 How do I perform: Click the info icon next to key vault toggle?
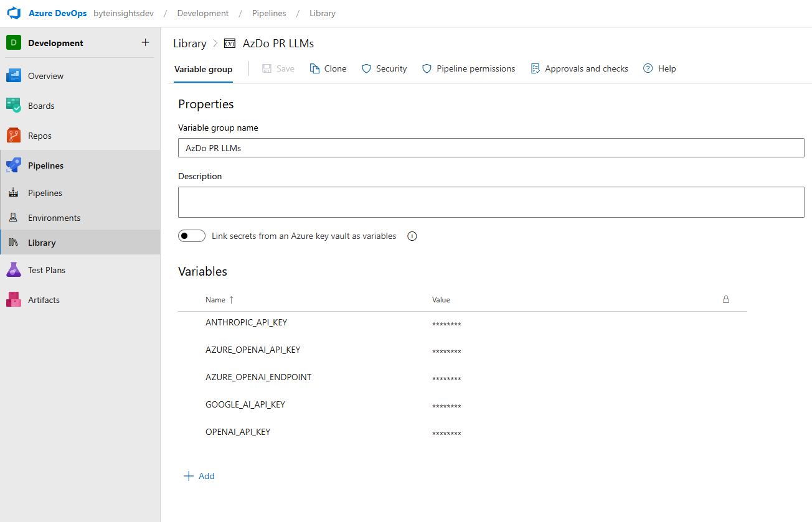[412, 236]
